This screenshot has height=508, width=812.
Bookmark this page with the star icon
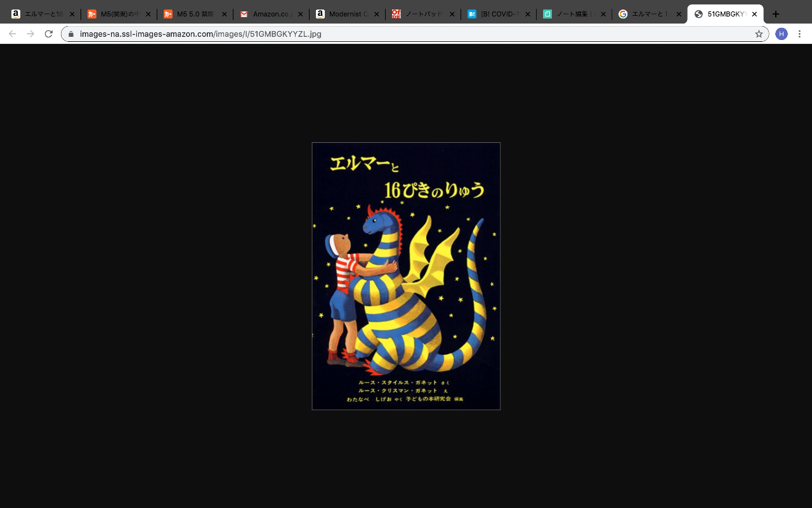tap(759, 34)
